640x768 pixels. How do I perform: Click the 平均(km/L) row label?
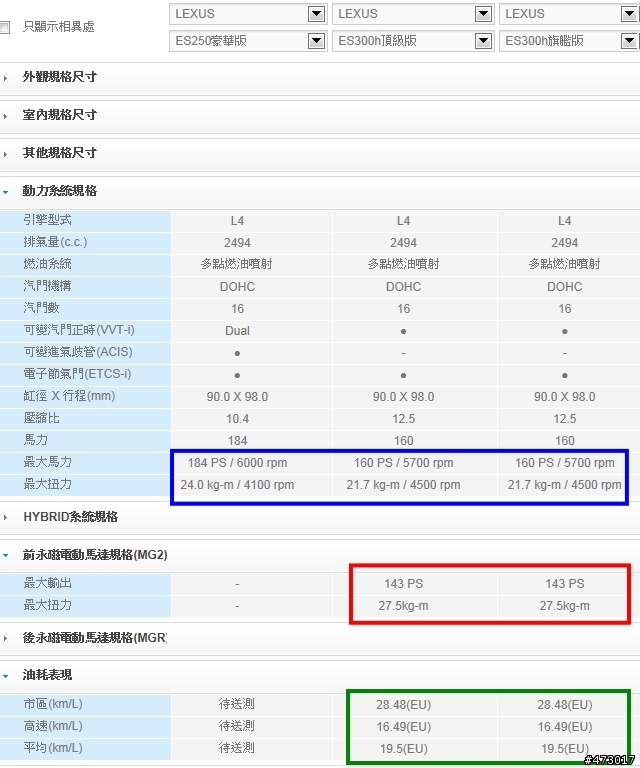tap(53, 748)
